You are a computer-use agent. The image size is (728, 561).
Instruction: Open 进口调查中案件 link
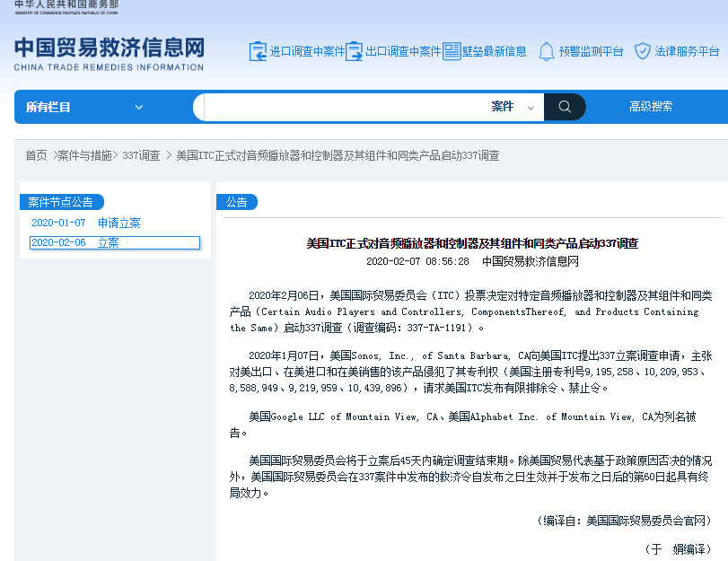click(307, 51)
